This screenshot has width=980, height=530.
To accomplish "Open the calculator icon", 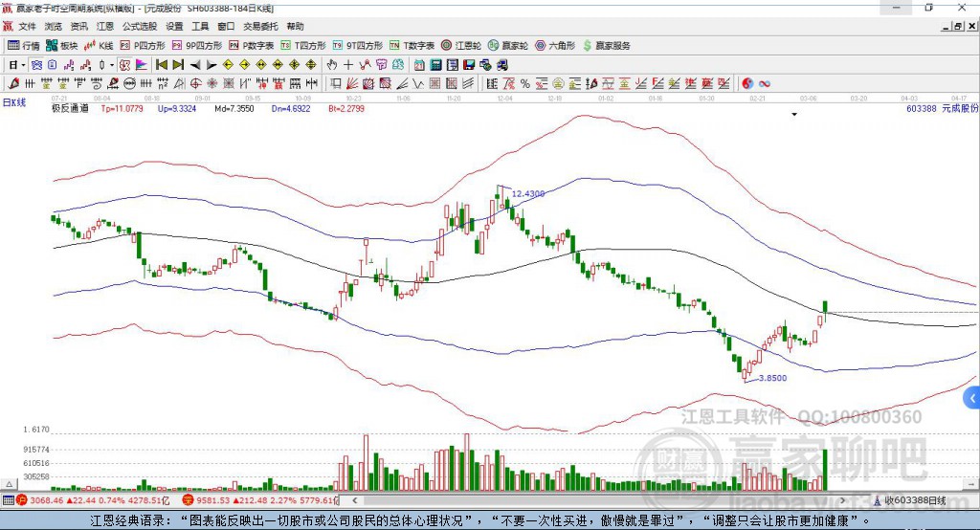I will click(435, 64).
